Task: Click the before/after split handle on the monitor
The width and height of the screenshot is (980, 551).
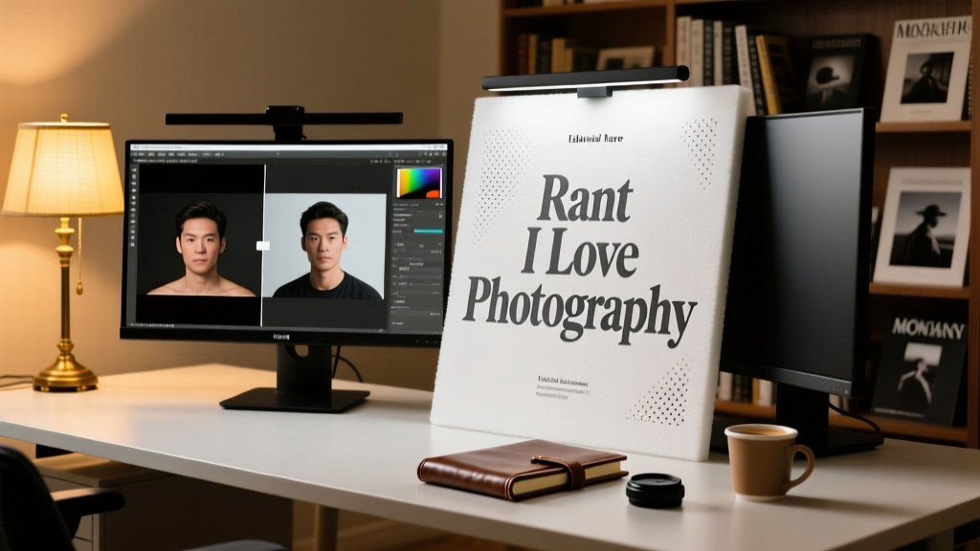Action: pyautogui.click(x=263, y=246)
